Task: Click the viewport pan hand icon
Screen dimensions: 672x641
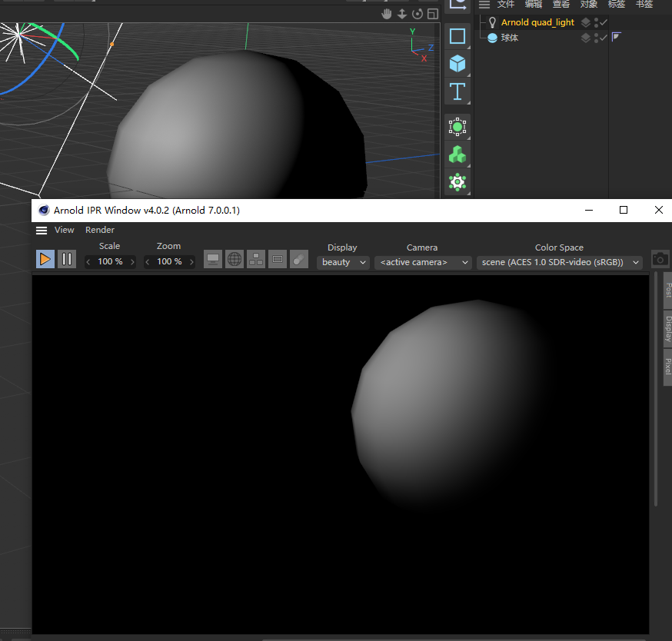Action: [387, 14]
